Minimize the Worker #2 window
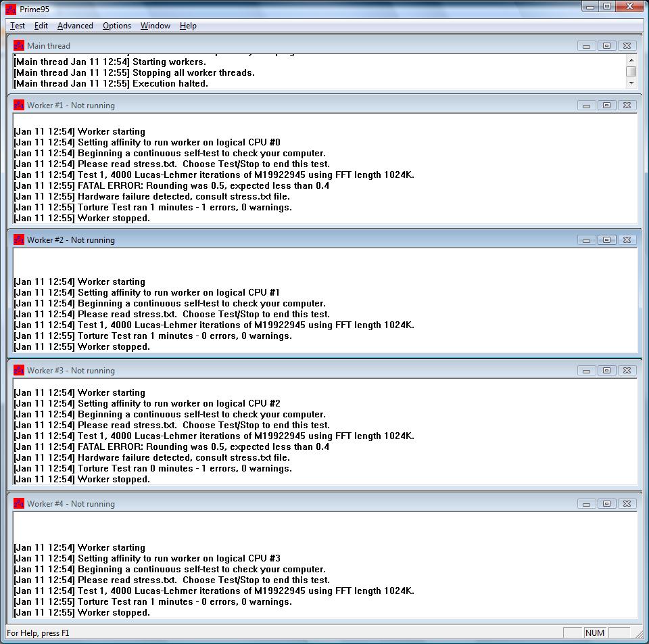Viewport: 649px width, 644px height. [587, 240]
